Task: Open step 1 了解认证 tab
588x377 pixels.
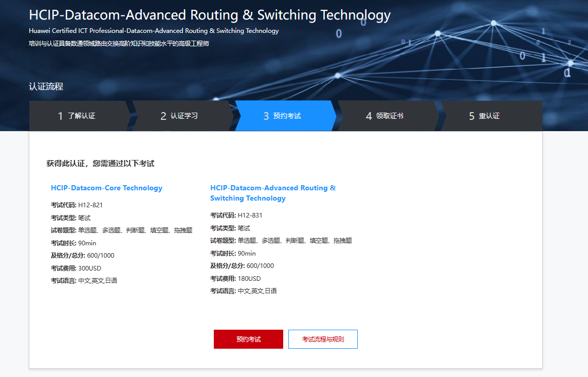Action: [x=79, y=116]
